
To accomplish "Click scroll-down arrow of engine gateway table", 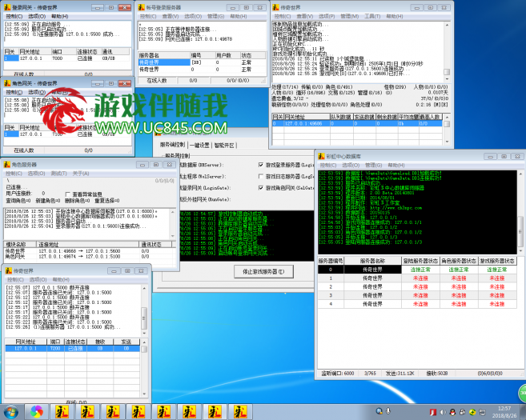I will click(447, 142).
